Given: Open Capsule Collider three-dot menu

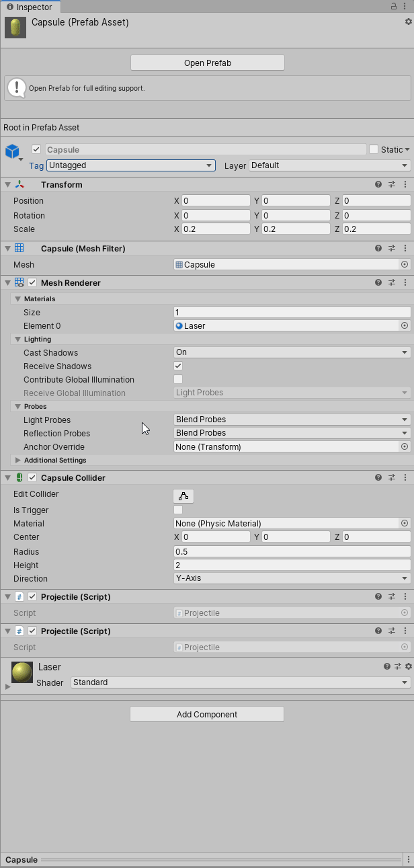Looking at the screenshot, I should 405,477.
